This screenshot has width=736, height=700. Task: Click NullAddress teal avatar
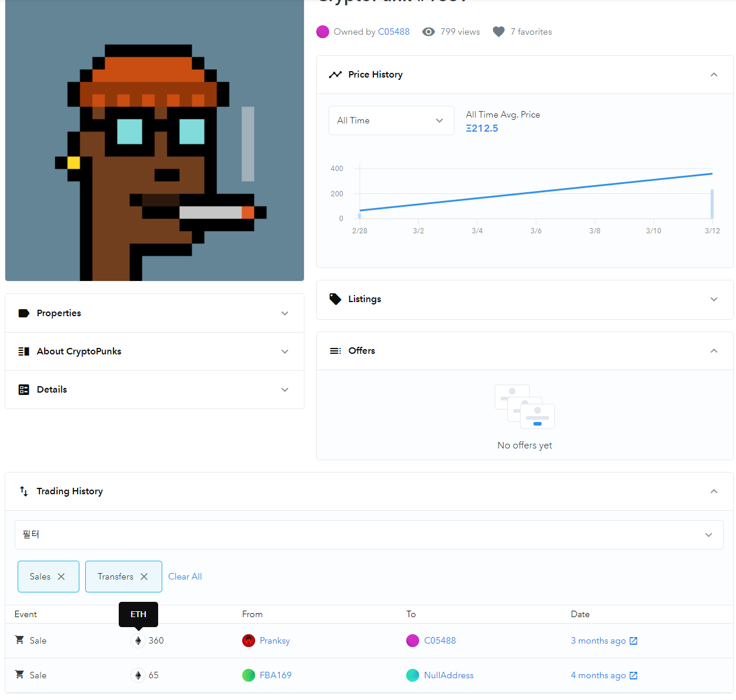pos(413,675)
